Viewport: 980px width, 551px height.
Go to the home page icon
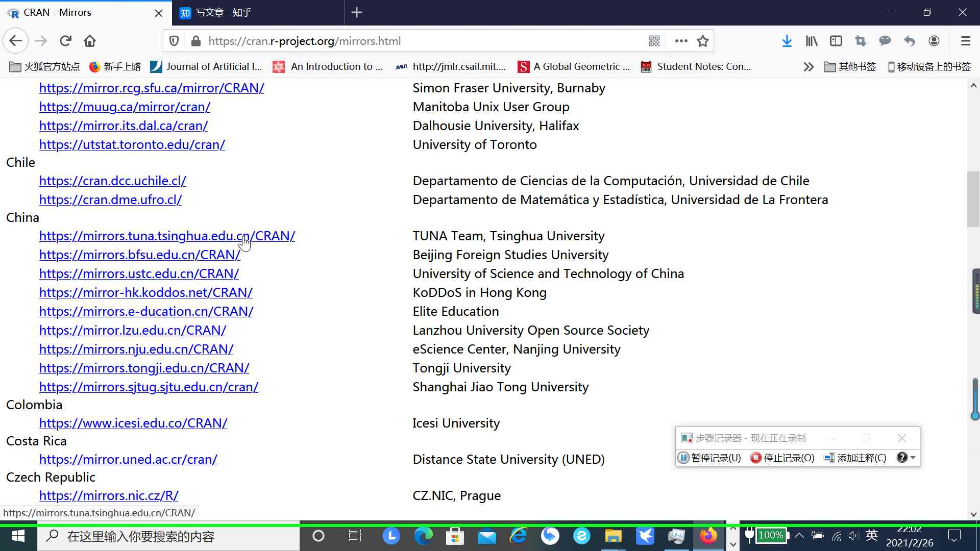tap(90, 41)
